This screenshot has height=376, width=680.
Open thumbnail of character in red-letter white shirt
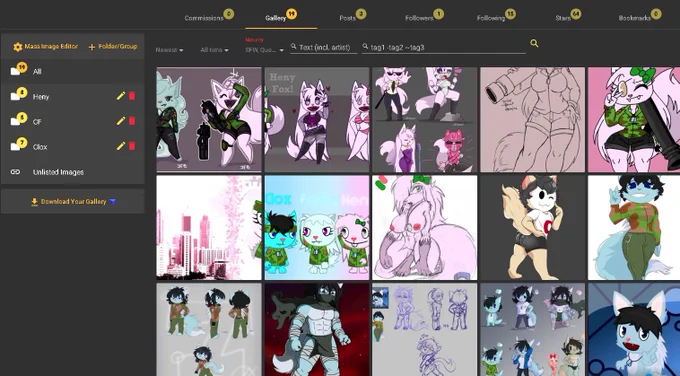coord(533,228)
